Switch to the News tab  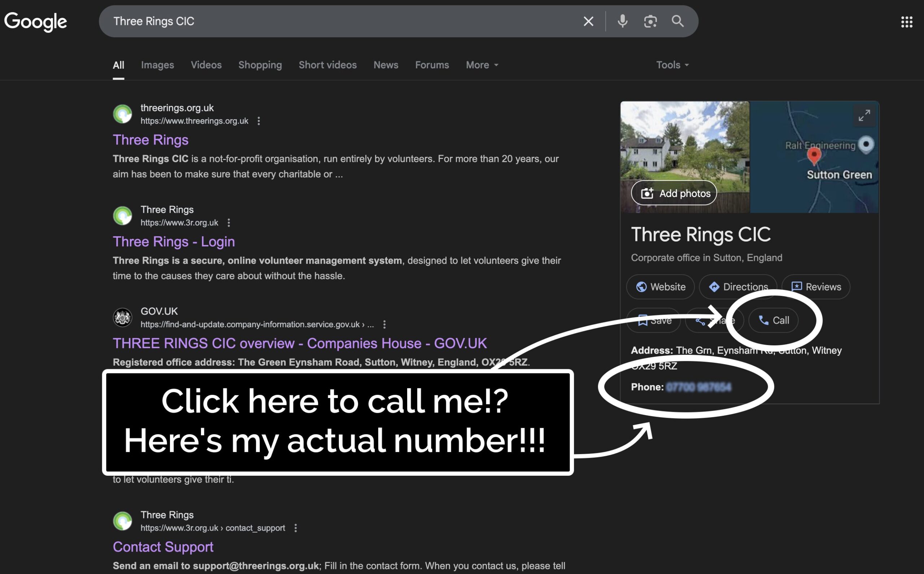pos(385,65)
